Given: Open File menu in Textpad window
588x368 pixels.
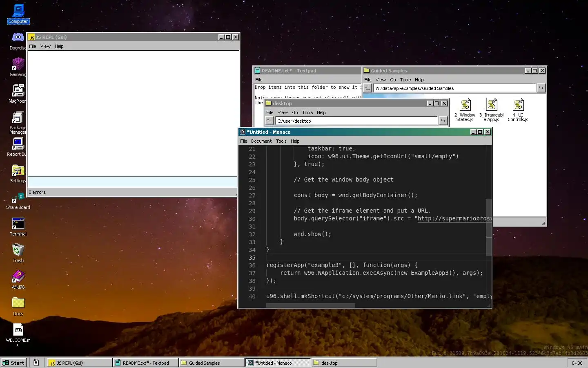Looking at the screenshot, I should point(259,80).
